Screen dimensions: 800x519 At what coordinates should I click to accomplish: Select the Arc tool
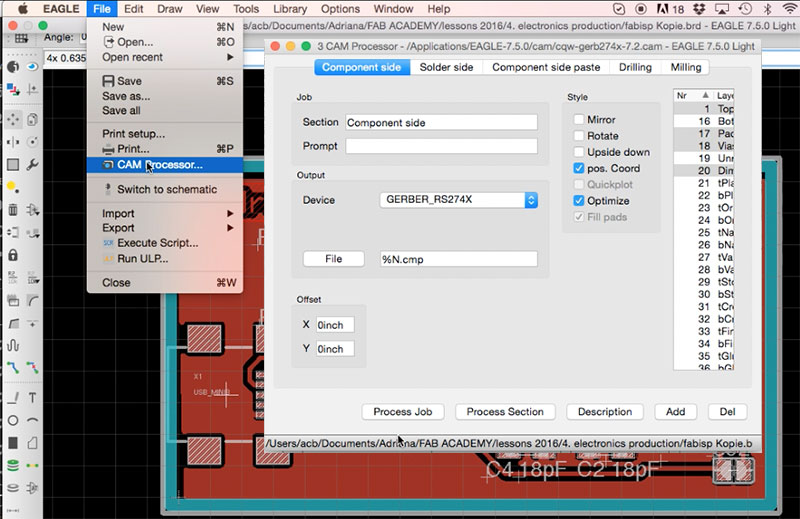[32, 421]
